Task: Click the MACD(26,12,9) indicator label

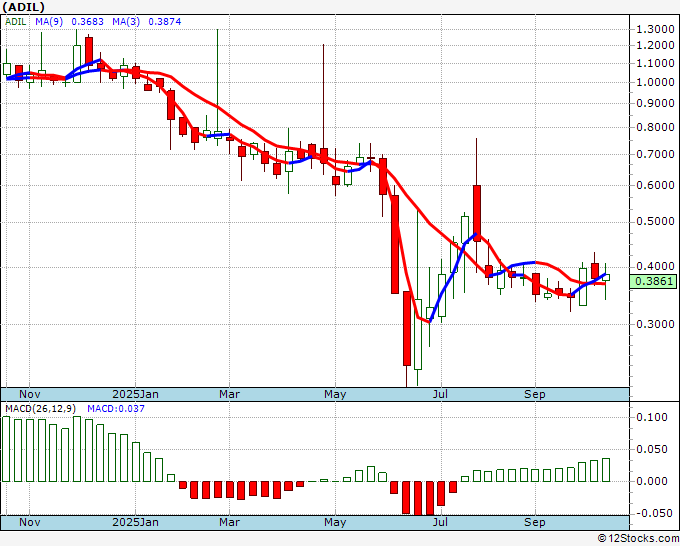Action: 41,409
